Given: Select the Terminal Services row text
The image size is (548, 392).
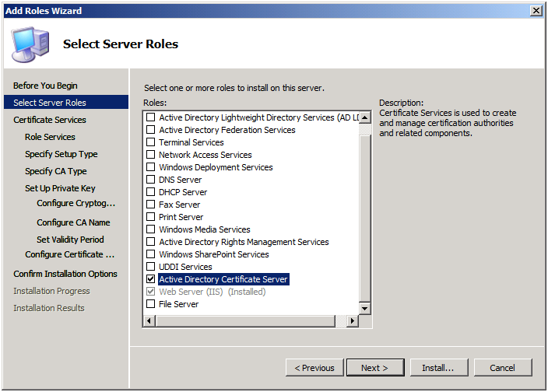Looking at the screenshot, I should pyautogui.click(x=191, y=142).
